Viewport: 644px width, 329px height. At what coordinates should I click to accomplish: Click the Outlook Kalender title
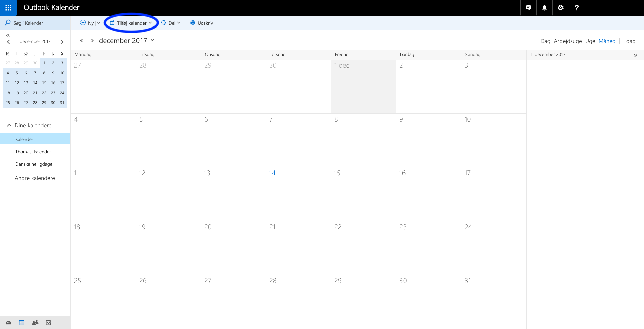pyautogui.click(x=52, y=8)
